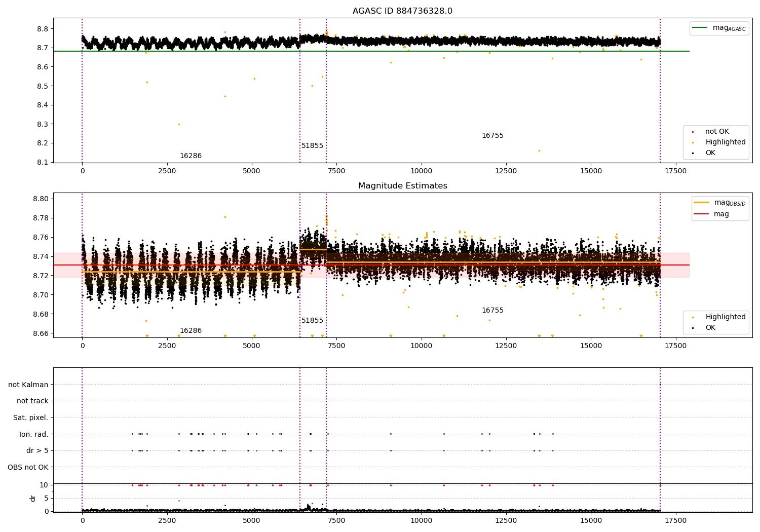
Task: Click orange highlighted point at 8.78 in Magnitude Estimates plot
Action: (225, 217)
